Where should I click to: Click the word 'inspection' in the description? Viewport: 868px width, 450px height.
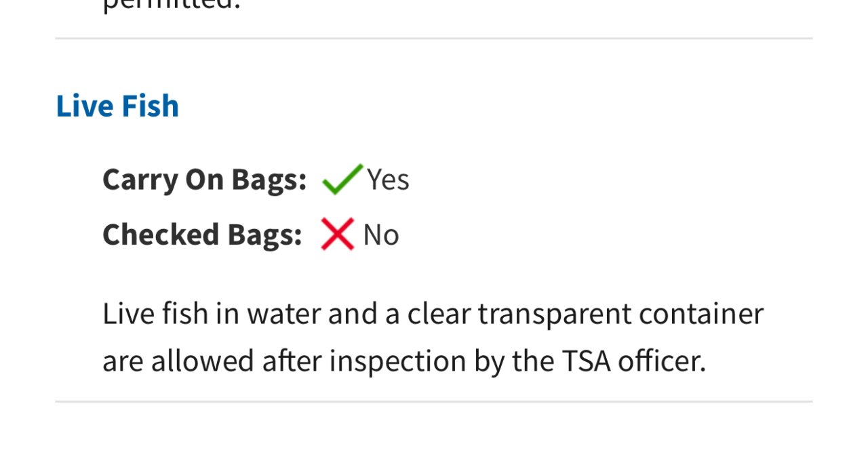pos(397,361)
